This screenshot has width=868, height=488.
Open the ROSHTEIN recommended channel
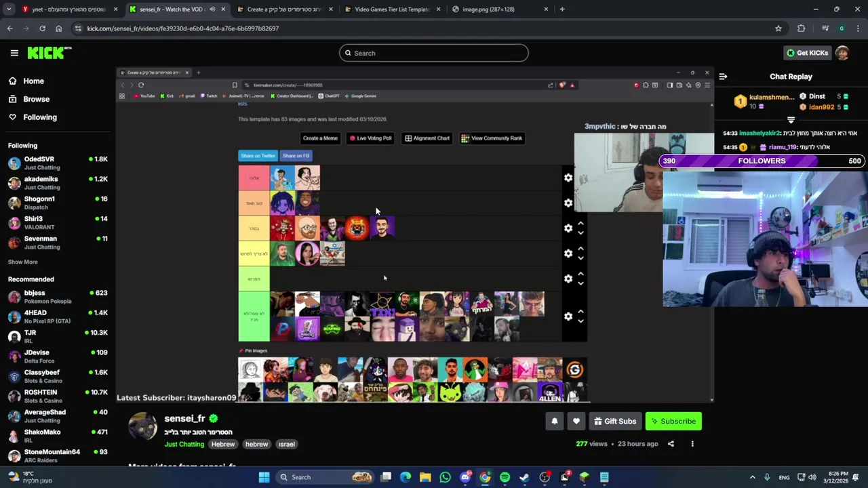58,396
